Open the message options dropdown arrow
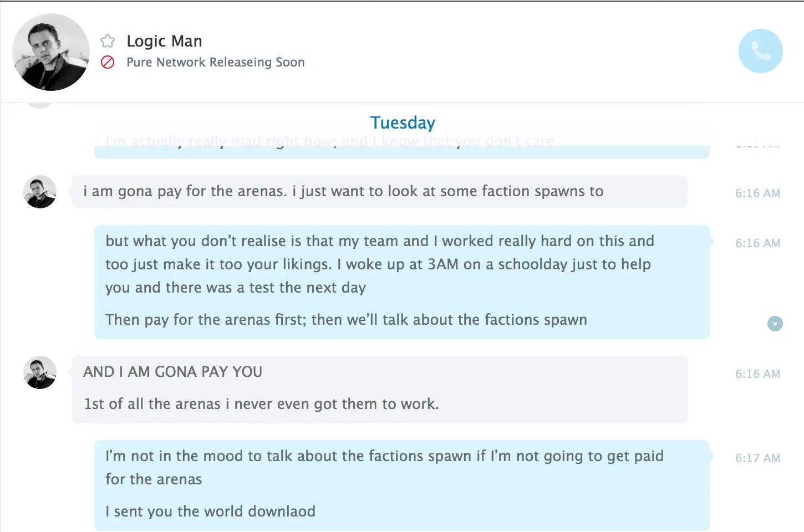The height and width of the screenshot is (532, 804). coord(775,324)
